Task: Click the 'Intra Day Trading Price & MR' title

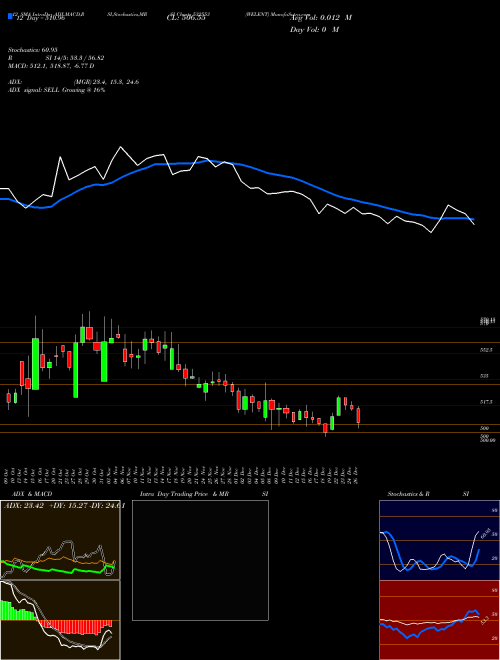Action: point(184,494)
